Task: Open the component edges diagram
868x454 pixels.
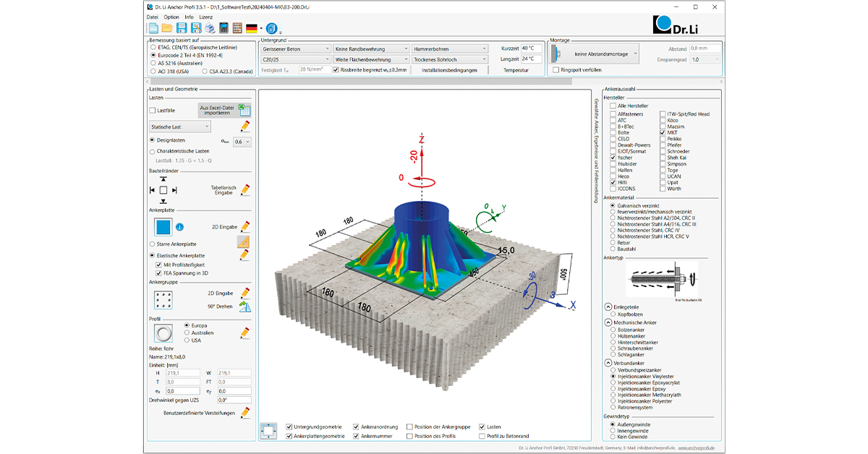Action: point(163,189)
